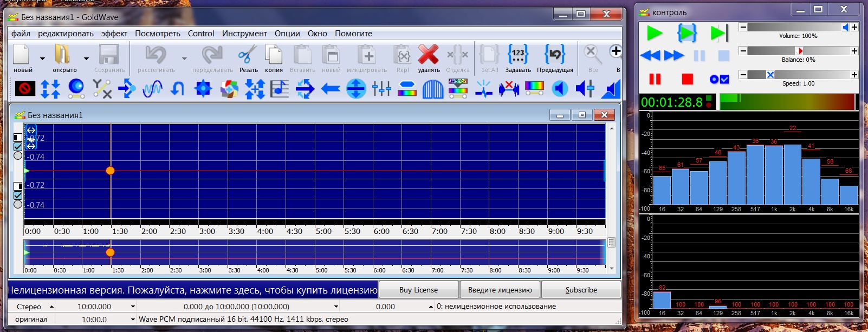Click the red-circle censor effect icon

[x=25, y=89]
